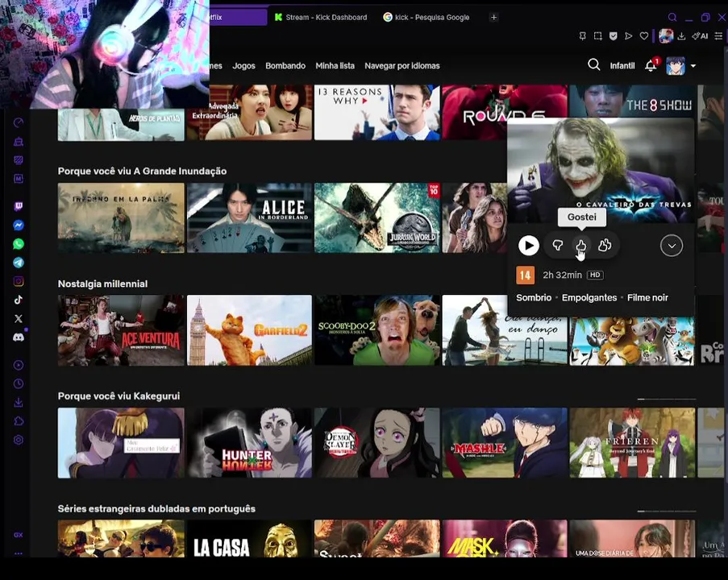This screenshot has width=728, height=580.
Task: Open Netflix notifications bell
Action: click(x=651, y=66)
